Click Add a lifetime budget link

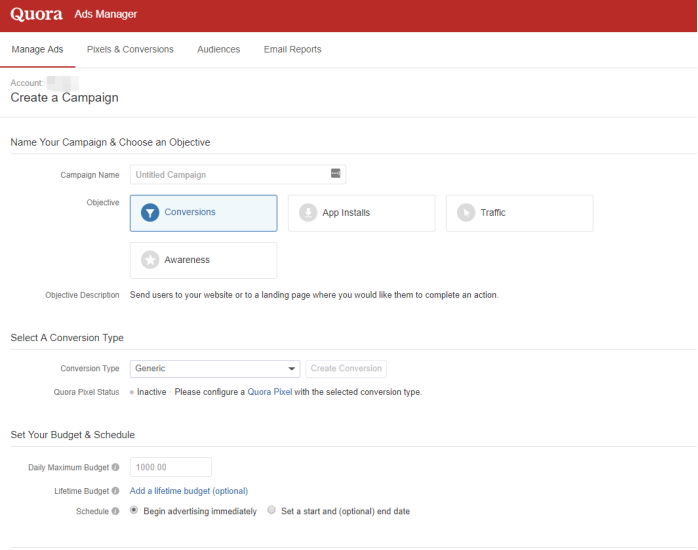click(188, 491)
